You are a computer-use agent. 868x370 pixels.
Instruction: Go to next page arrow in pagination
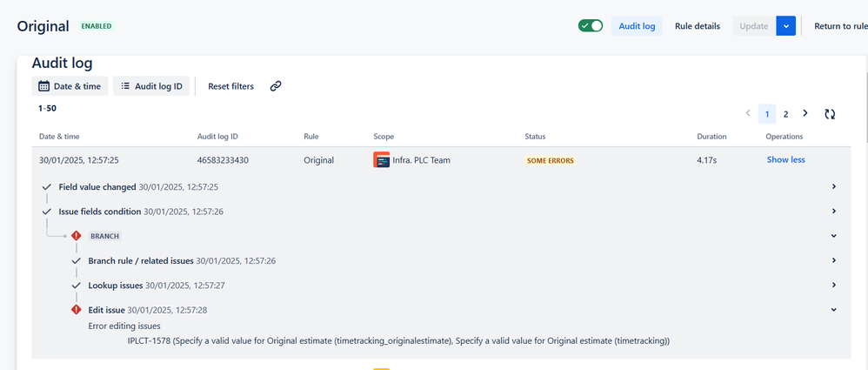(805, 113)
